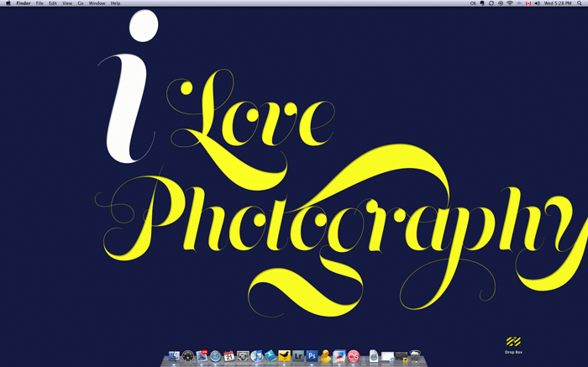Open the Window menu

click(x=97, y=3)
